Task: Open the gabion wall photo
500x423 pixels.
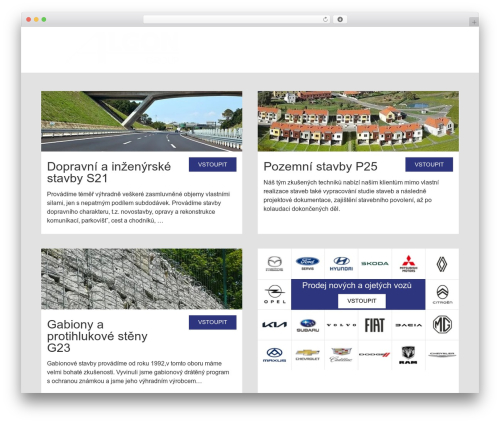Action: click(142, 279)
